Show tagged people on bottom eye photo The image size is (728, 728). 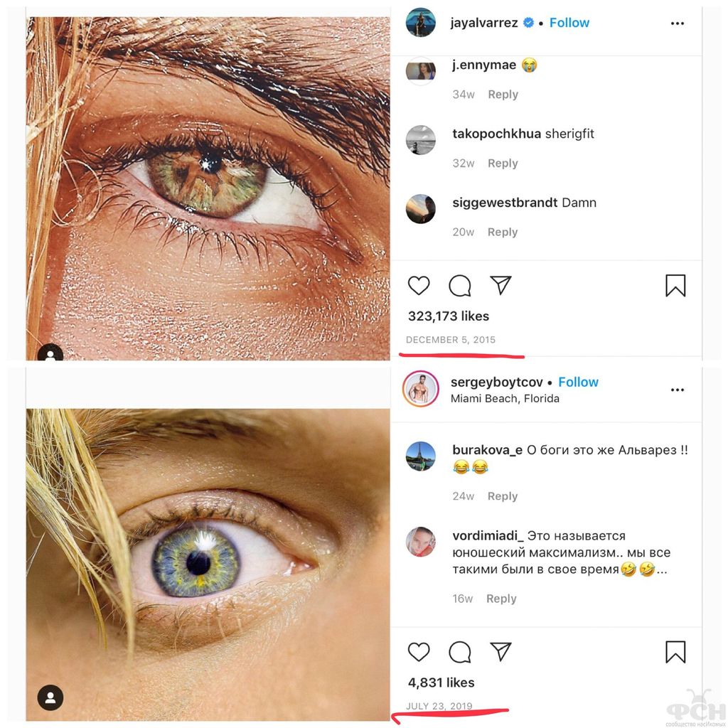tap(50, 697)
